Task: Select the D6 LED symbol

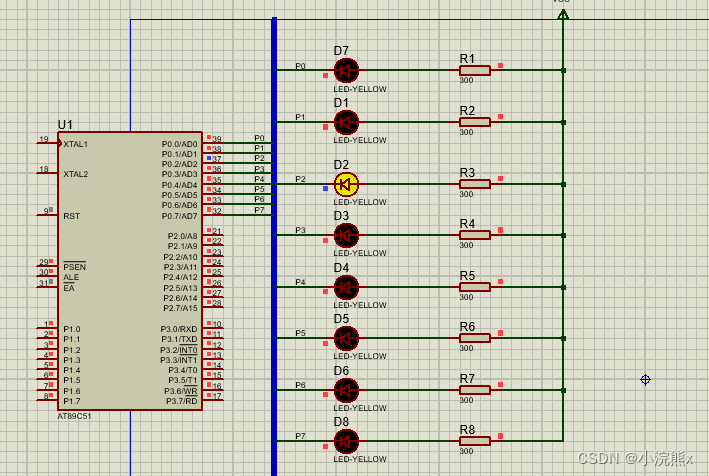Action: point(346,390)
